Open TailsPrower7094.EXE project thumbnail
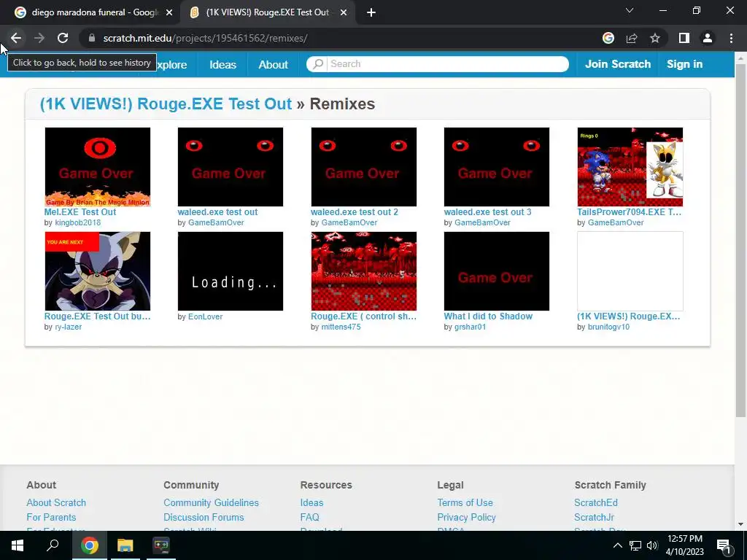Screen dimensions: 747x560 (630, 167)
